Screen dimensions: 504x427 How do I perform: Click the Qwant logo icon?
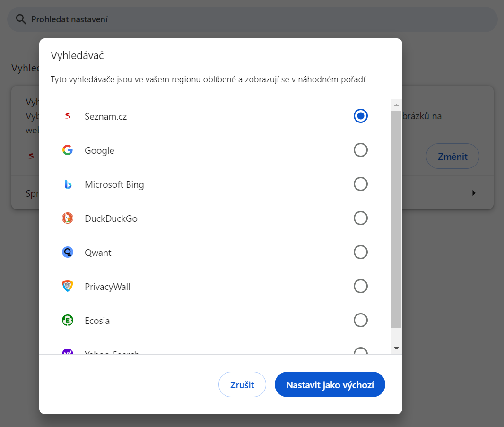click(x=68, y=252)
